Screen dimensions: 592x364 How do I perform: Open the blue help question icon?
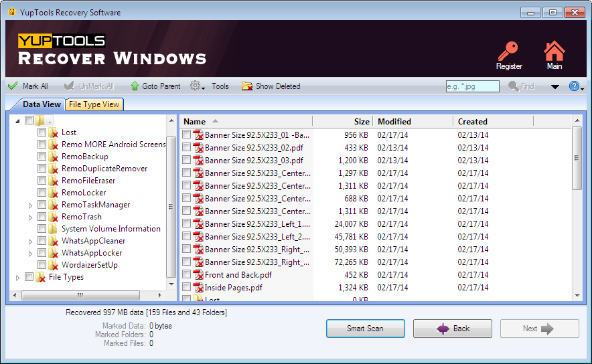574,86
